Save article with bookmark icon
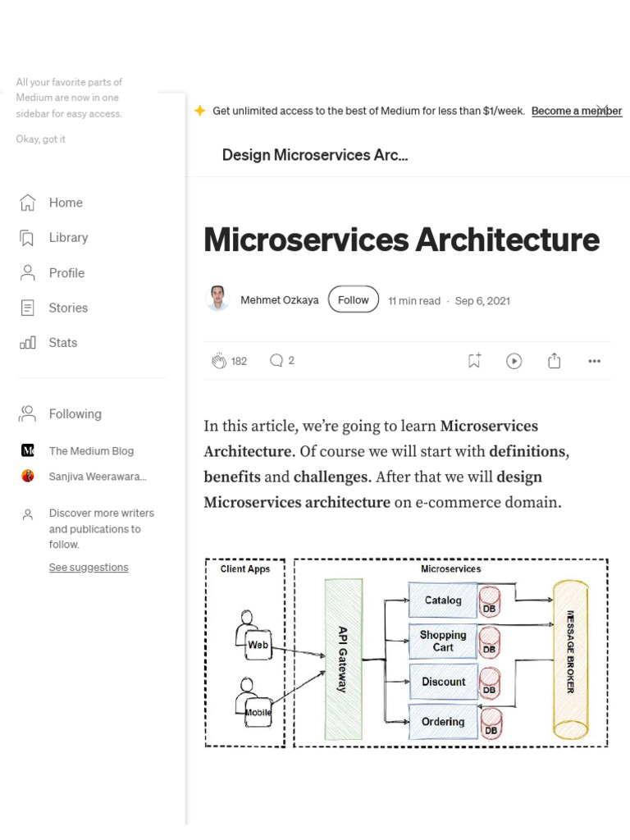This screenshot has height=840, width=630. (474, 361)
